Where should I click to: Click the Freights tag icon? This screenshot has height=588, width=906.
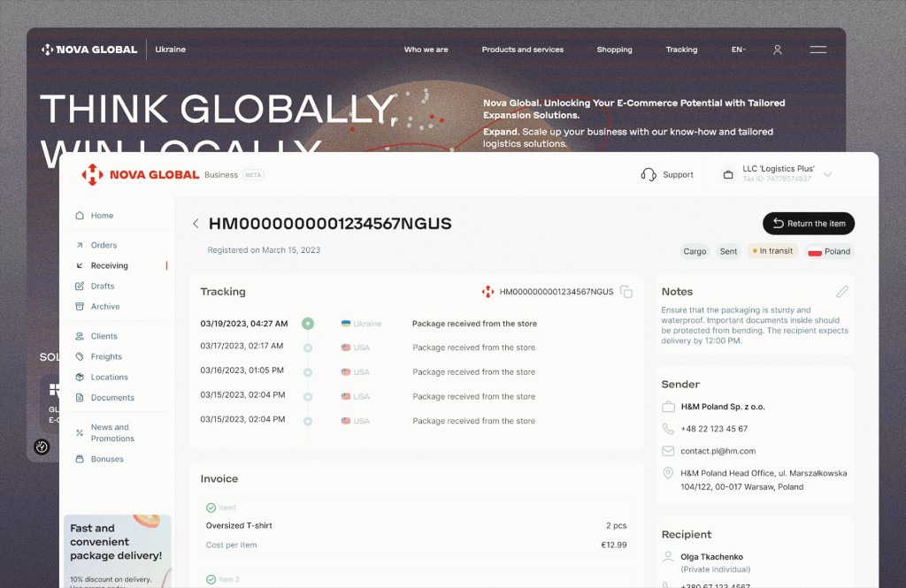[x=80, y=357]
